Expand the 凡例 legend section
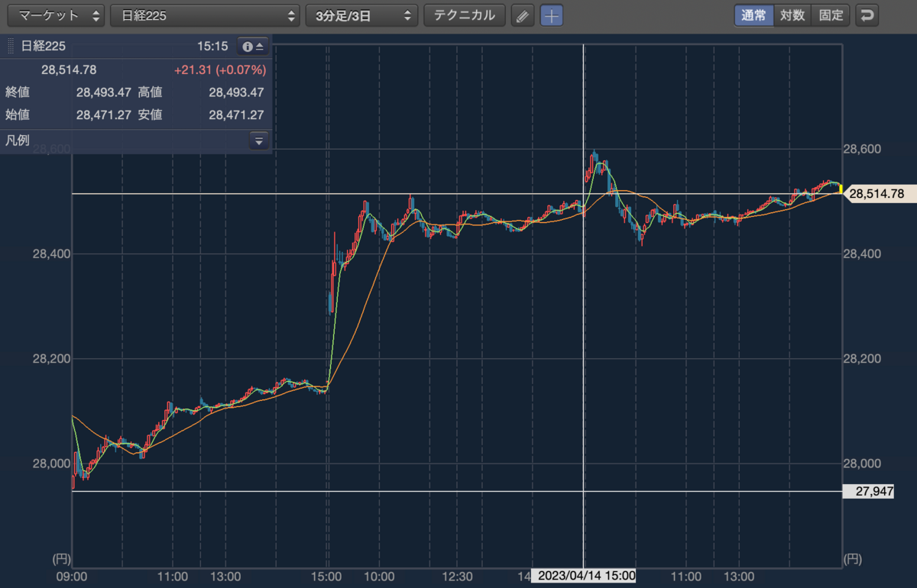 tap(258, 141)
